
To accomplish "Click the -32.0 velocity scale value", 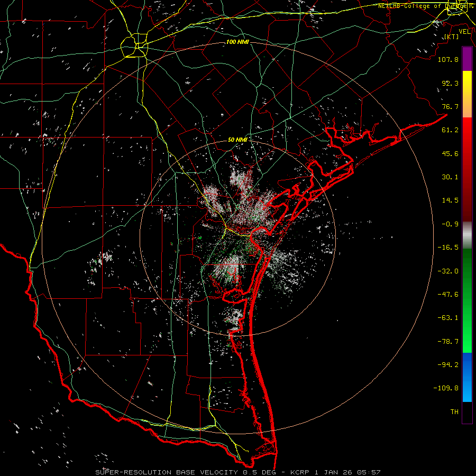I will click(448, 271).
